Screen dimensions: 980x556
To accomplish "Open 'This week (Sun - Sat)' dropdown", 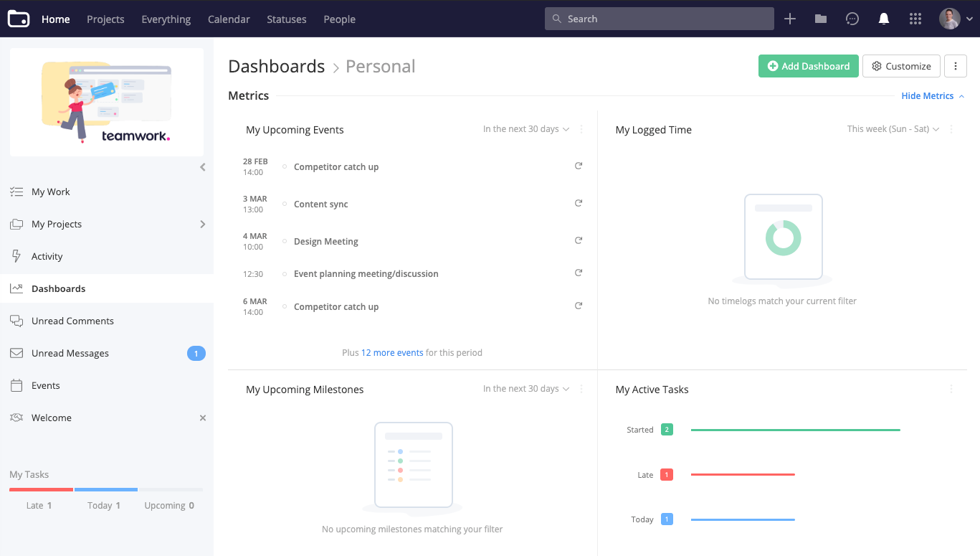I will [x=893, y=129].
